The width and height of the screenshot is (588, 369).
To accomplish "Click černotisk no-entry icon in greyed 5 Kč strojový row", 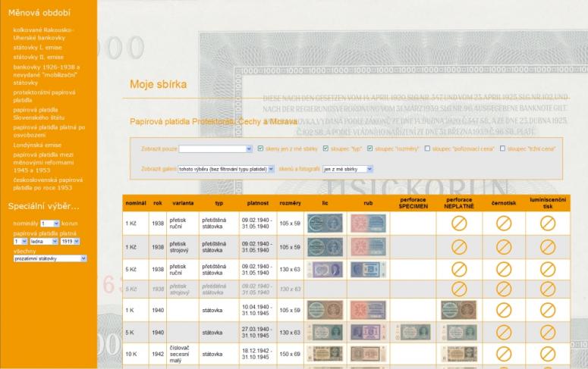I will [x=504, y=289].
